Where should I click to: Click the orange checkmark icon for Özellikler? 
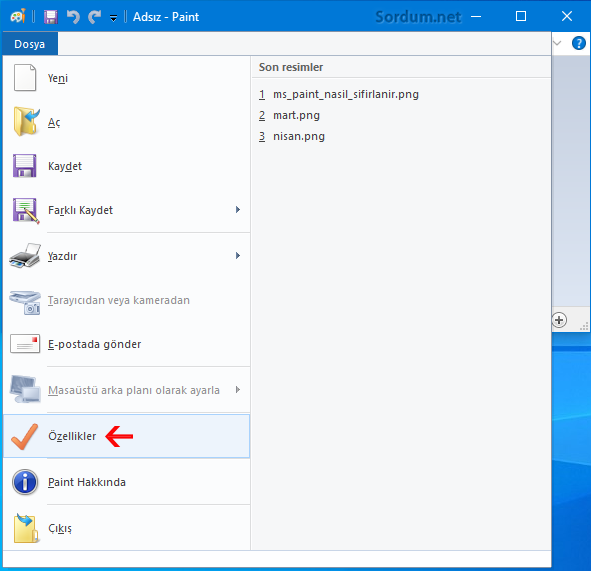pos(24,436)
